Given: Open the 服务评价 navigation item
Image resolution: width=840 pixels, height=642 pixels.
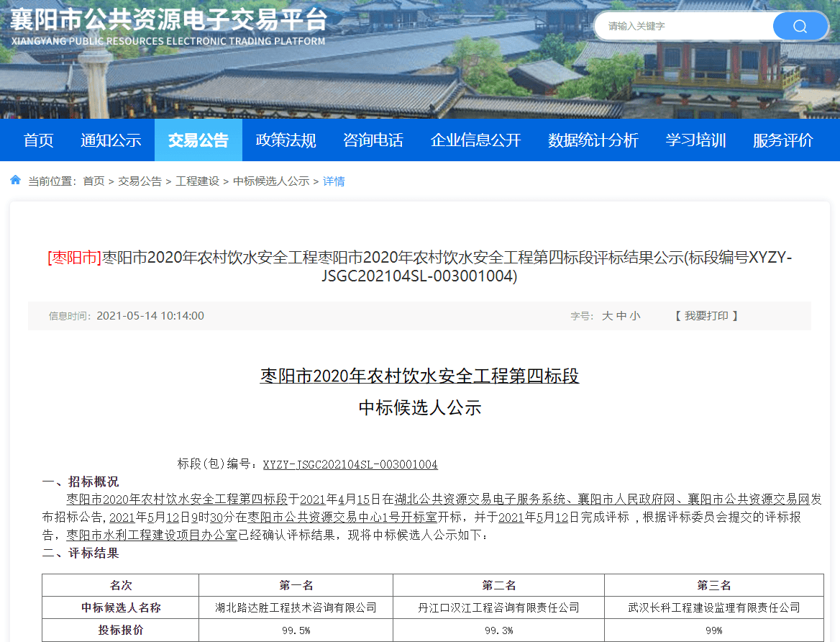Looking at the screenshot, I should [782, 140].
